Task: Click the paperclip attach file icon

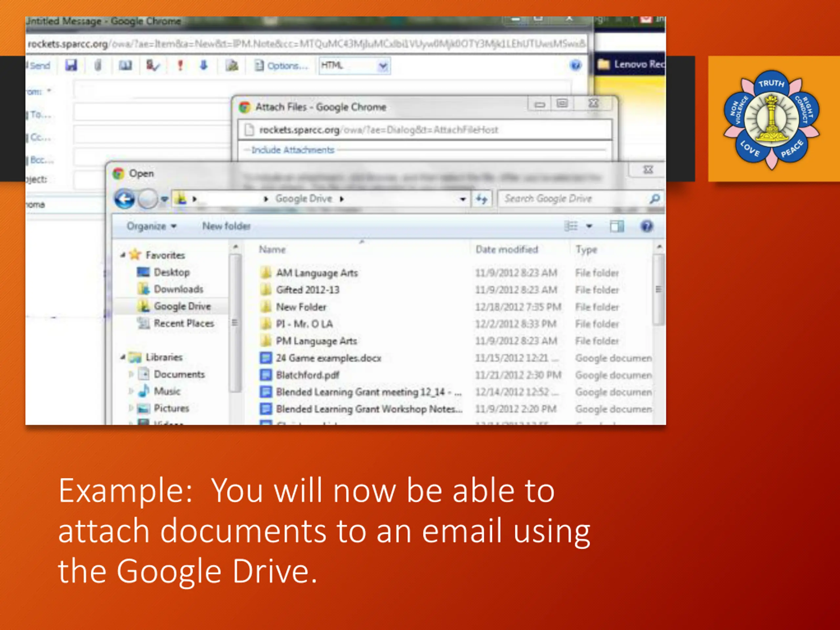Action: [x=98, y=65]
